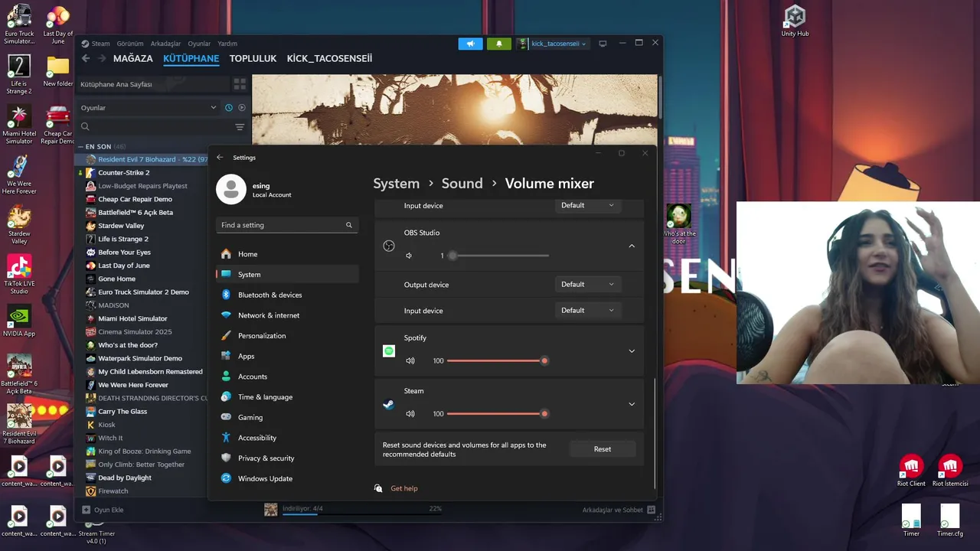The height and width of the screenshot is (551, 980).
Task: Go to Sound breadcrumb
Action: [x=462, y=184]
